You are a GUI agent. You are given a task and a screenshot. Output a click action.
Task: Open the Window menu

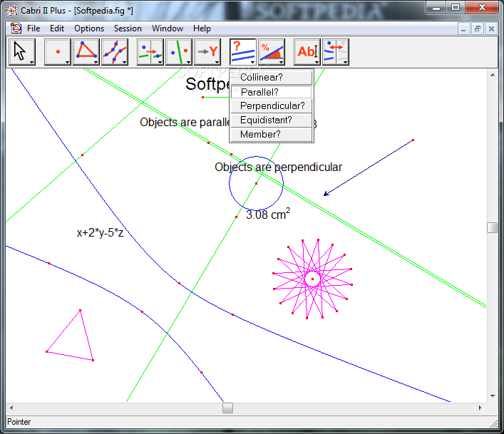[x=168, y=29]
